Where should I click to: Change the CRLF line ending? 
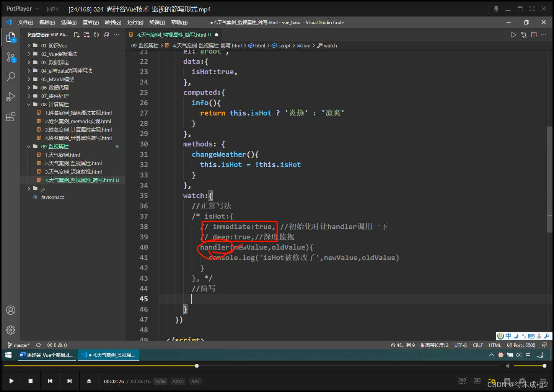[478, 345]
